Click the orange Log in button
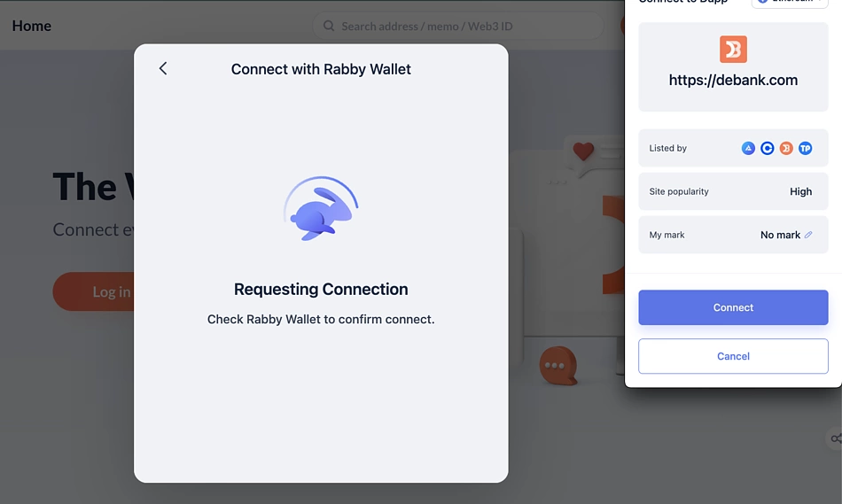 (93, 291)
